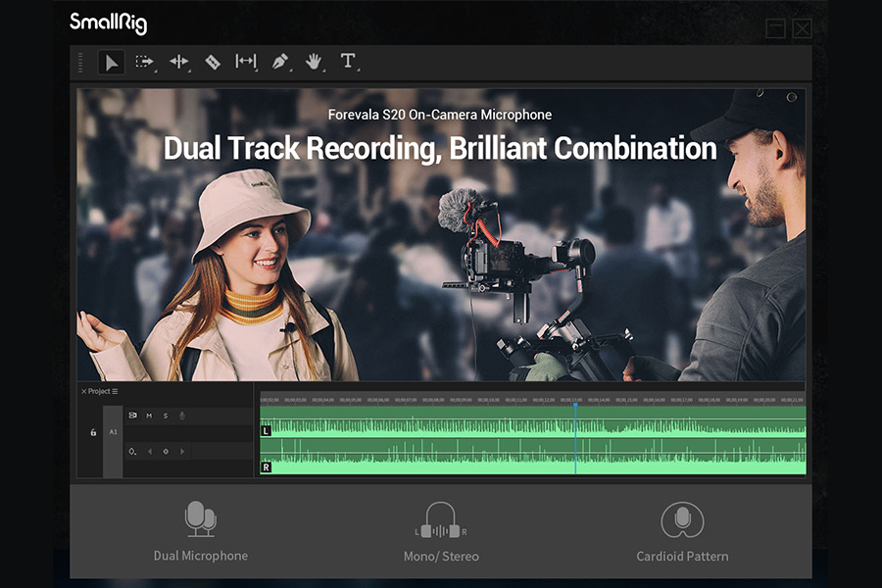The height and width of the screenshot is (588, 882).
Task: Click the L channel badge
Action: click(266, 431)
